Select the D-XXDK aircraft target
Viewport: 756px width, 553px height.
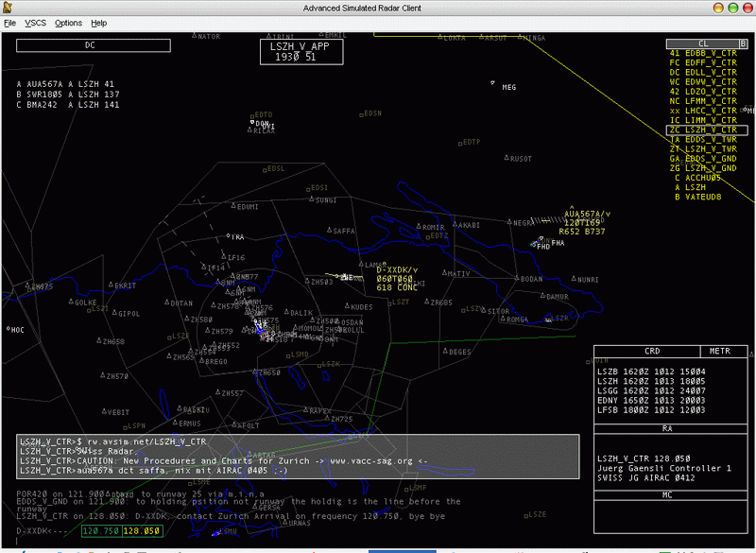pos(345,277)
